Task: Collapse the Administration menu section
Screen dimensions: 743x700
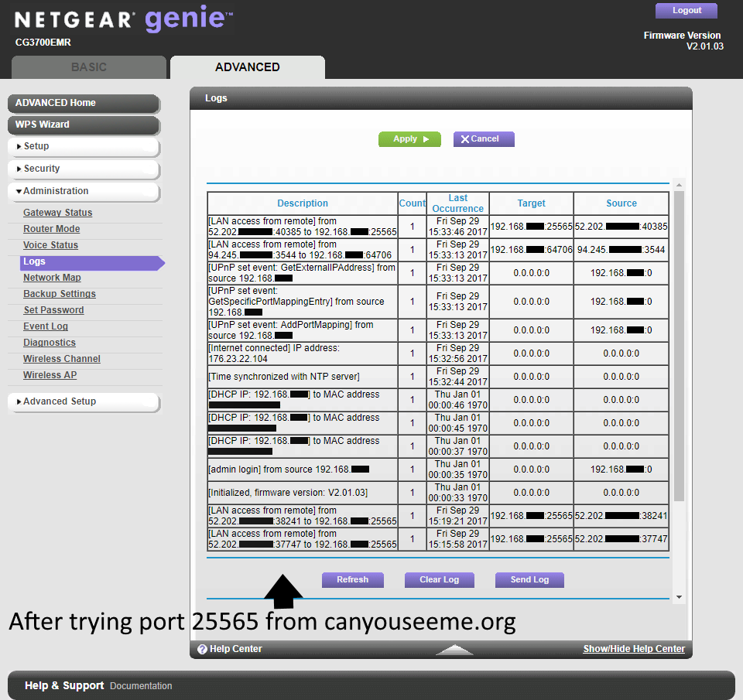Action: coord(84,191)
